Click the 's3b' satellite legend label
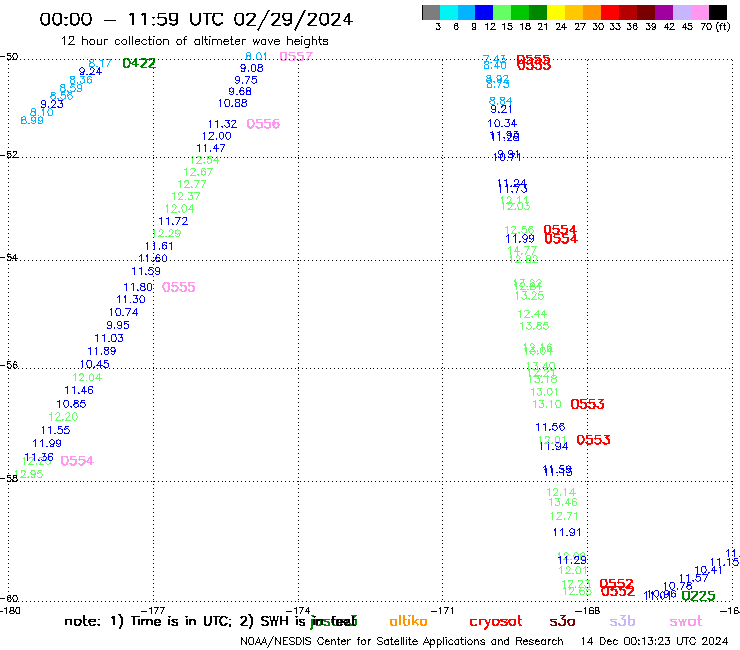Screen dimensions: 740x650 point(622,621)
